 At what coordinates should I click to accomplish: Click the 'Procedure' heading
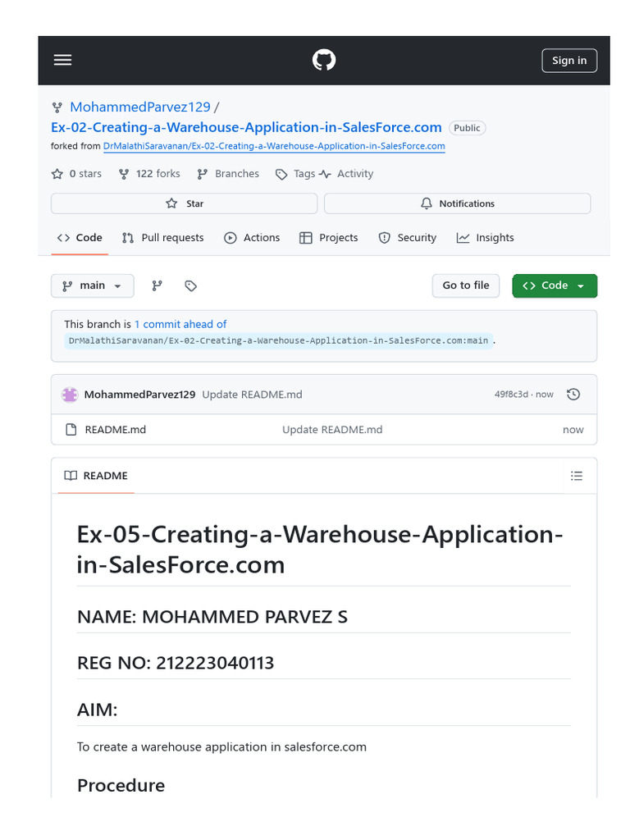(121, 786)
